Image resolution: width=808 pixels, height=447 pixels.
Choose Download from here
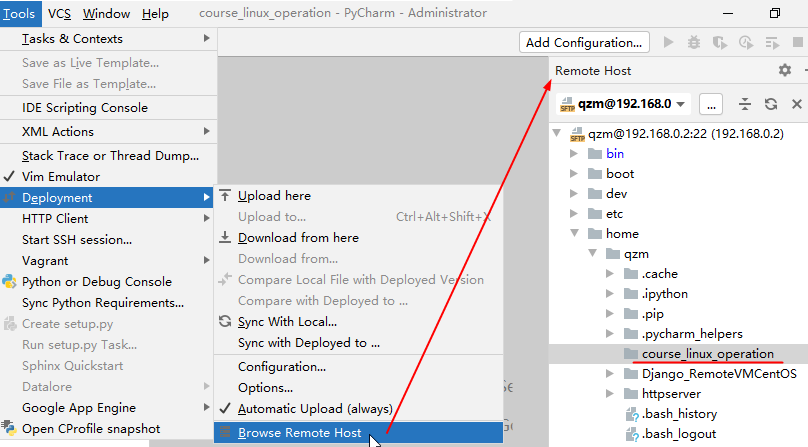(x=358, y=238)
